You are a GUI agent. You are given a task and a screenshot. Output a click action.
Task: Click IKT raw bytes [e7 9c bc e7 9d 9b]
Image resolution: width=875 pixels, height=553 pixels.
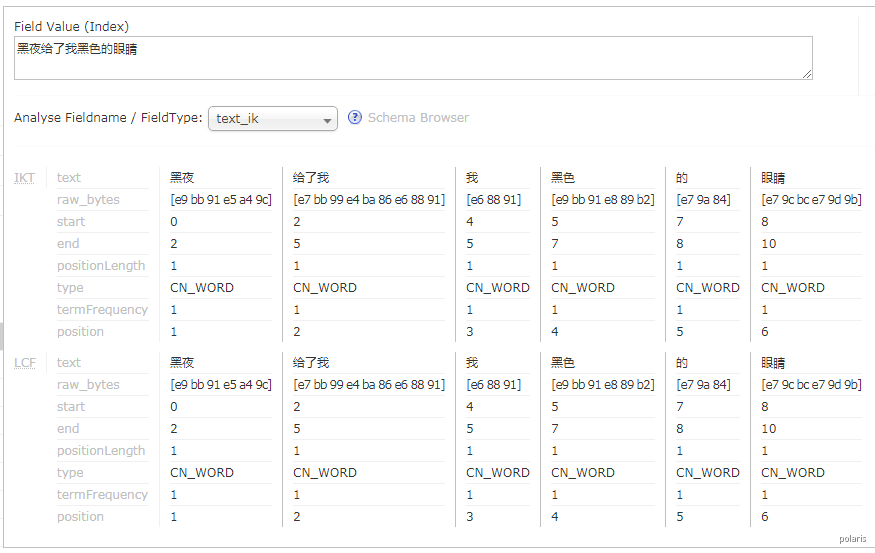(x=811, y=200)
